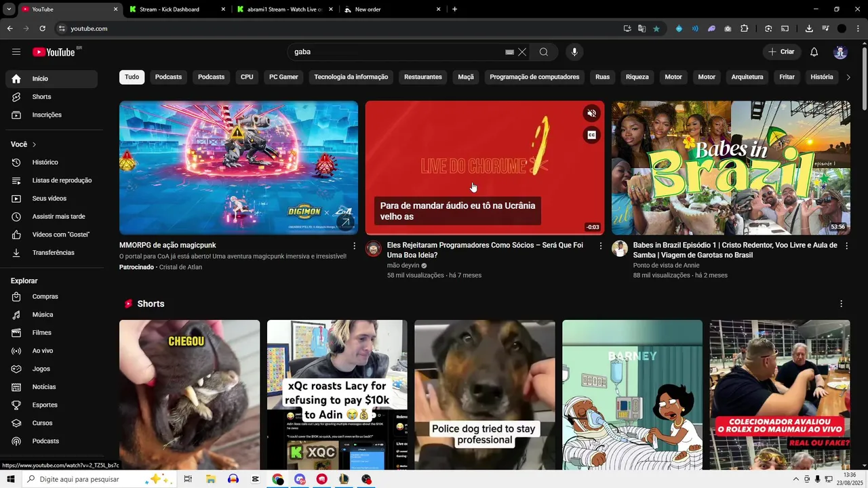Viewport: 868px width, 488px height.
Task: Unmute the preview video via speaker icon
Action: (x=591, y=113)
